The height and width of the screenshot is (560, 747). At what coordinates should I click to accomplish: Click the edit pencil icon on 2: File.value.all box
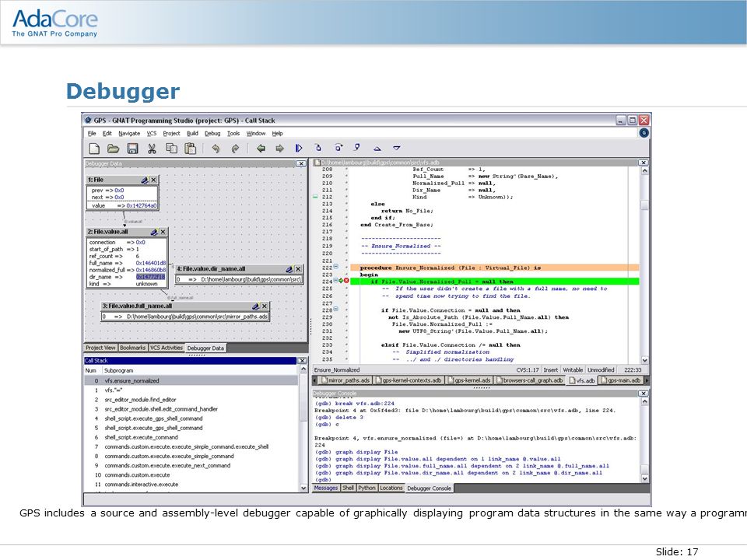(x=154, y=232)
